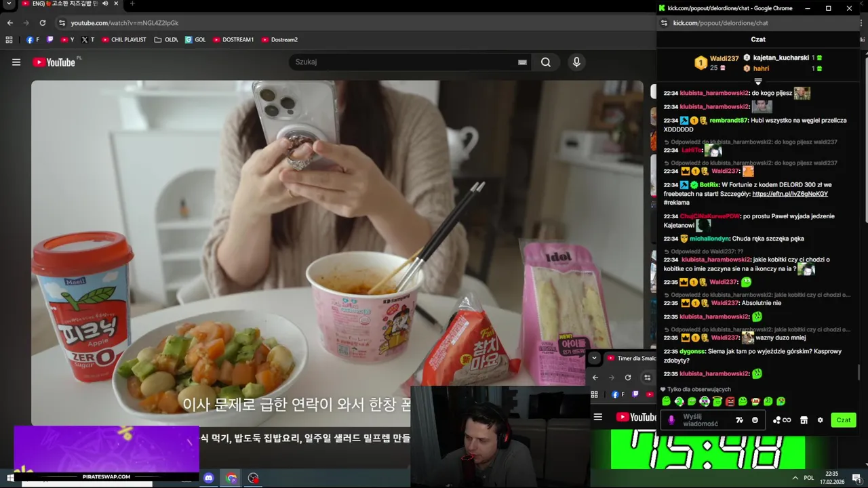
Task: Click BotRix username in chat
Action: click(709, 185)
